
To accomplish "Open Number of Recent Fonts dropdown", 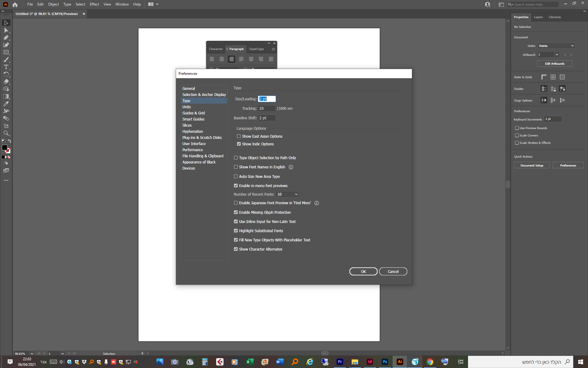I will [x=287, y=194].
